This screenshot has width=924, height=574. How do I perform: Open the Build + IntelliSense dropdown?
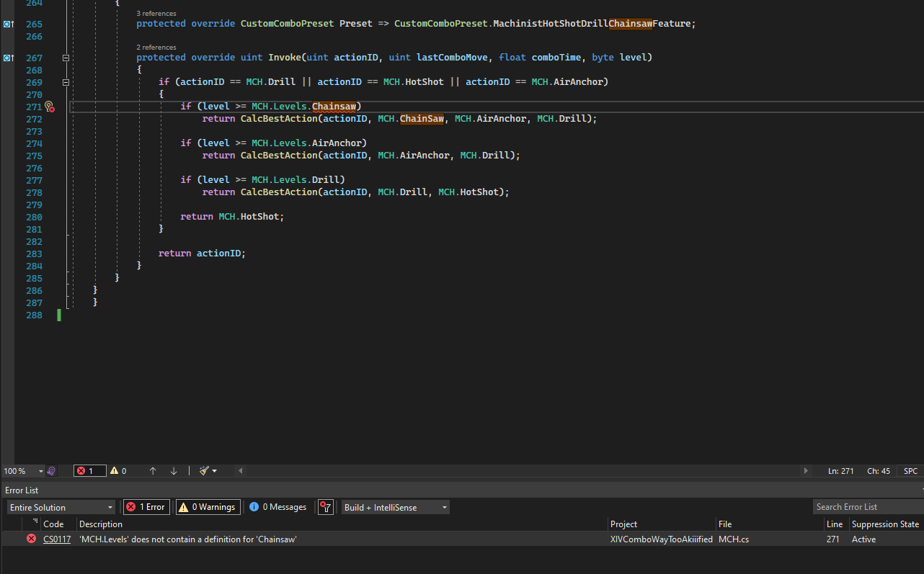click(395, 507)
